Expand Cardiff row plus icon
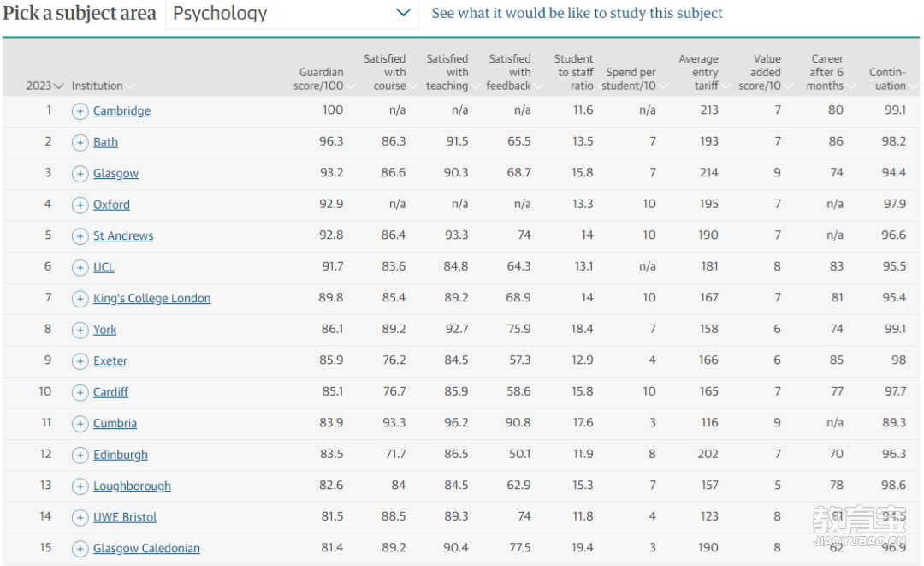 coord(80,392)
